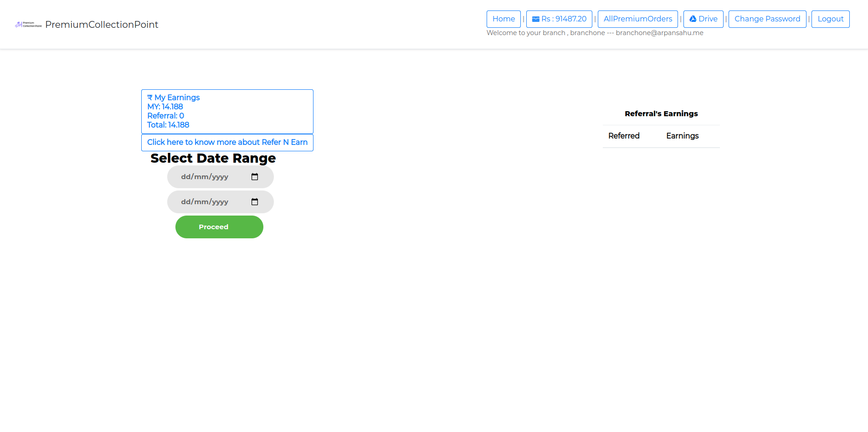Screen dimensions: 868x432
Task: Open the first date field's calendar picker
Action: pyautogui.click(x=255, y=177)
